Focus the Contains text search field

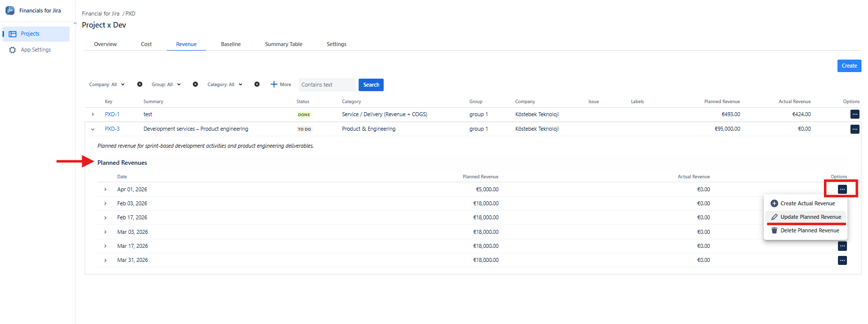(327, 85)
